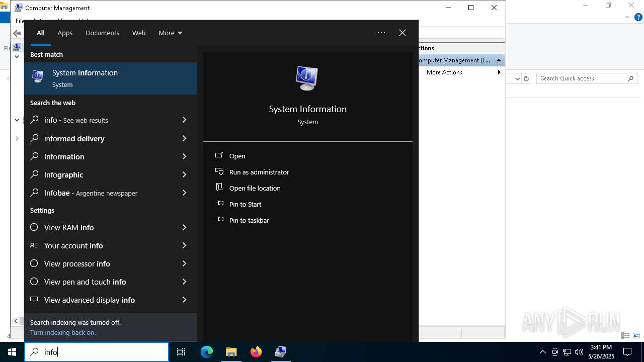Select 'Infobae - Argentine newspaper' suggestion
Viewport: 644px width, 362px height.
pos(91,193)
